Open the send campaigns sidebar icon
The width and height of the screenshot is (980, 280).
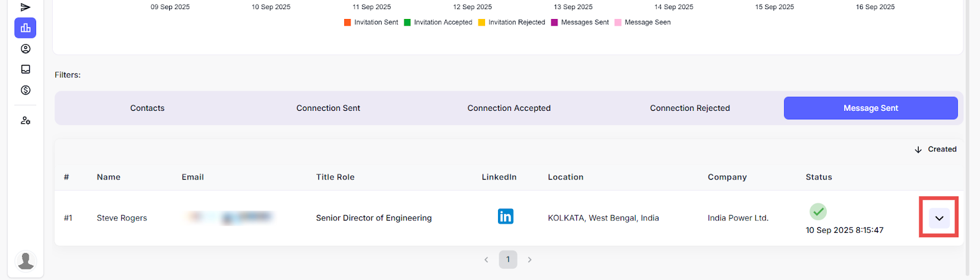tap(25, 7)
